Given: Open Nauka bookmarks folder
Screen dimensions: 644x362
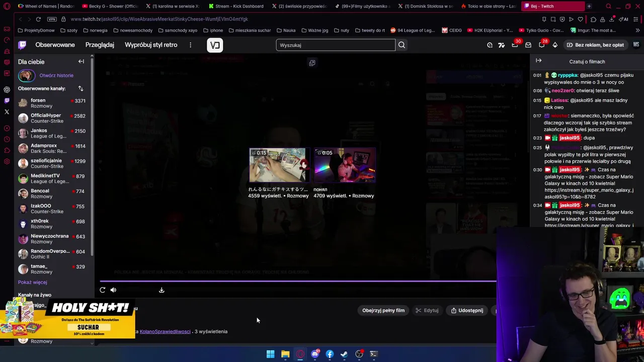Looking at the screenshot, I should [286, 30].
